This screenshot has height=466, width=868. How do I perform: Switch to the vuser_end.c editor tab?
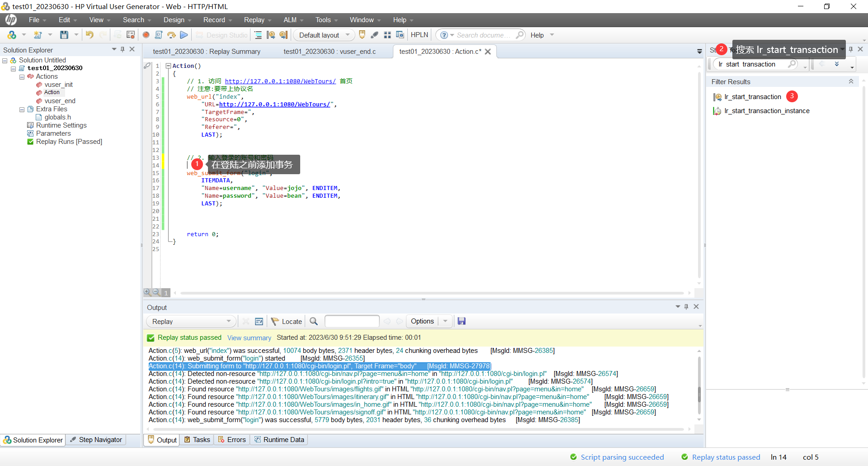point(330,52)
